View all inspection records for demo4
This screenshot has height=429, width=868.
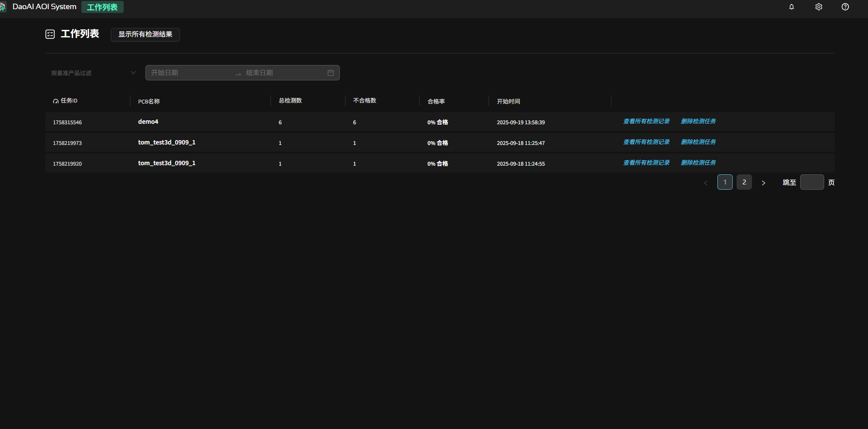[x=646, y=121]
